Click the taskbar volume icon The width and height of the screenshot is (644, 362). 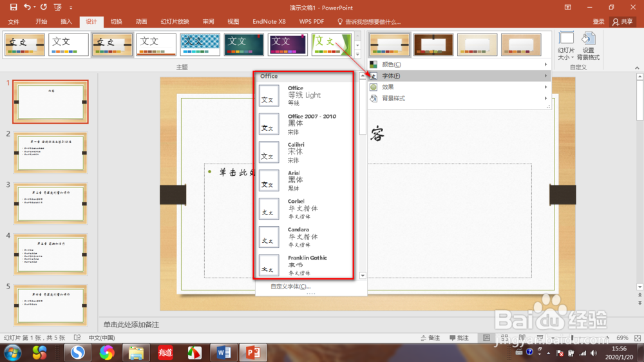pyautogui.click(x=594, y=353)
